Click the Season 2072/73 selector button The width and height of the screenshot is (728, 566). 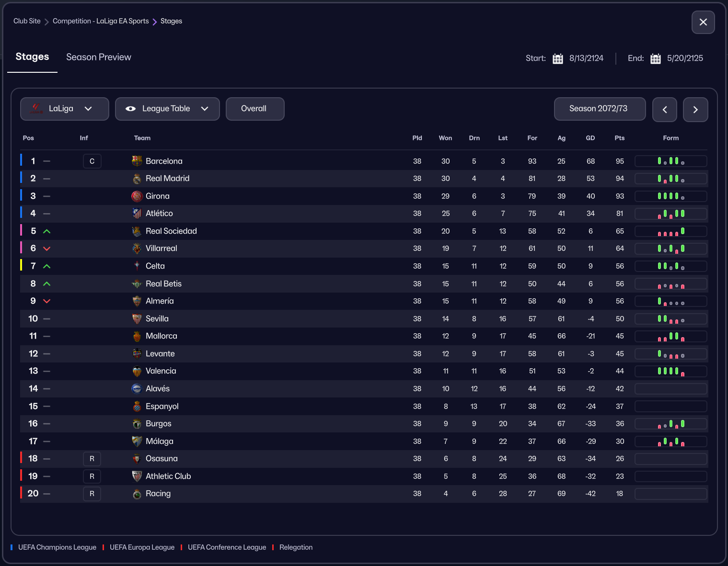pos(600,109)
